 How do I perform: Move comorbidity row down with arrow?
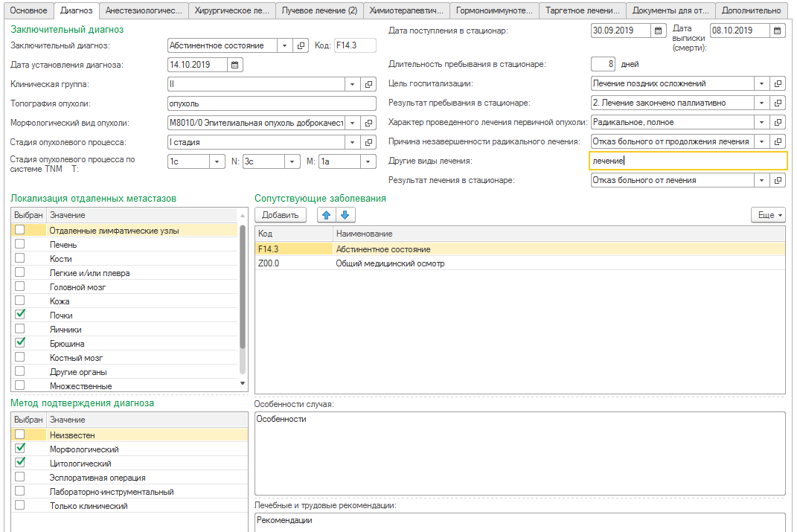click(x=344, y=215)
